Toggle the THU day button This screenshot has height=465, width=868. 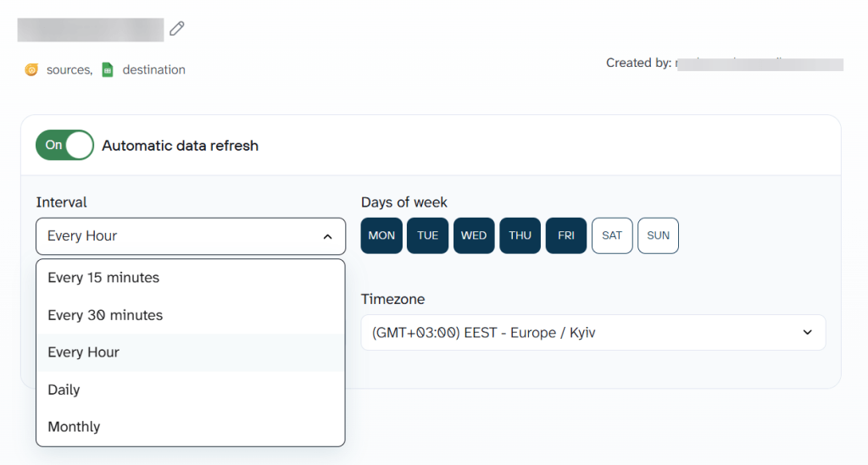pyautogui.click(x=520, y=235)
